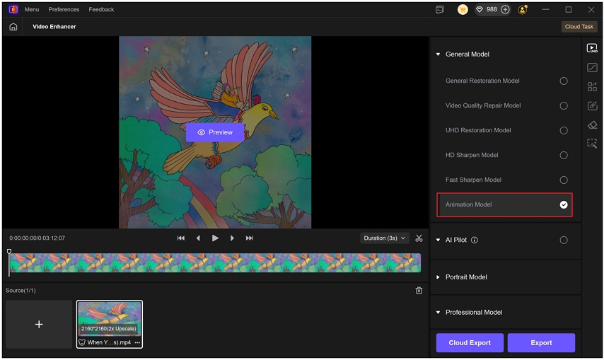The height and width of the screenshot is (360, 604).
Task: Click the Cloud Export button
Action: (470, 343)
